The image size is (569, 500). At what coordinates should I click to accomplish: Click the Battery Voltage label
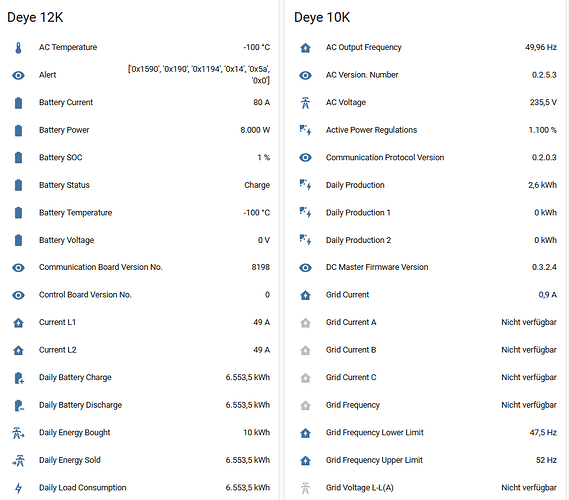[x=66, y=240]
